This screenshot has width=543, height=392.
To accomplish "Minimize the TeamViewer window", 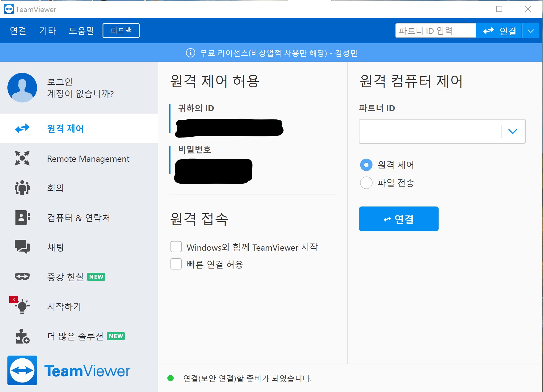I will click(471, 9).
